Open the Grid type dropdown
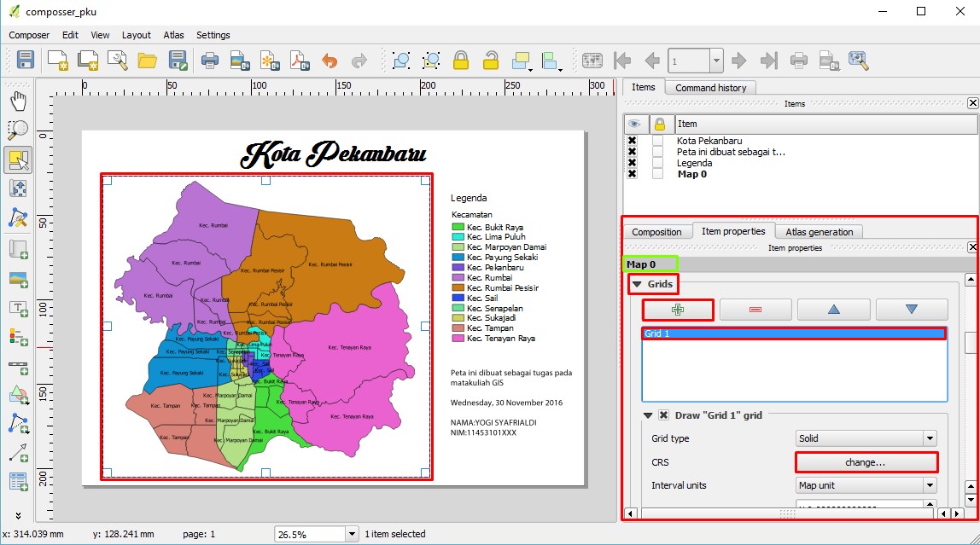The width and height of the screenshot is (980, 545). [x=866, y=438]
